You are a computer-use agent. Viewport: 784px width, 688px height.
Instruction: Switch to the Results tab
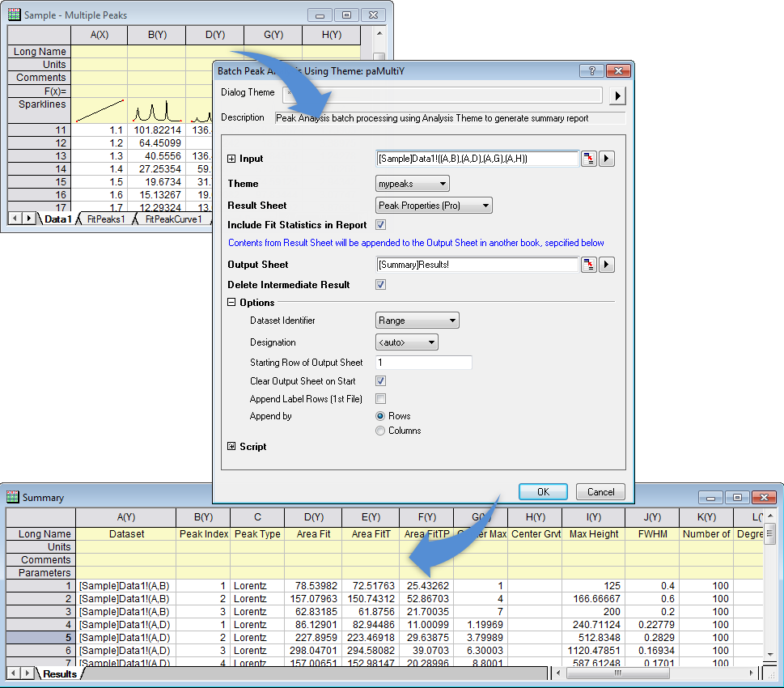click(x=60, y=673)
